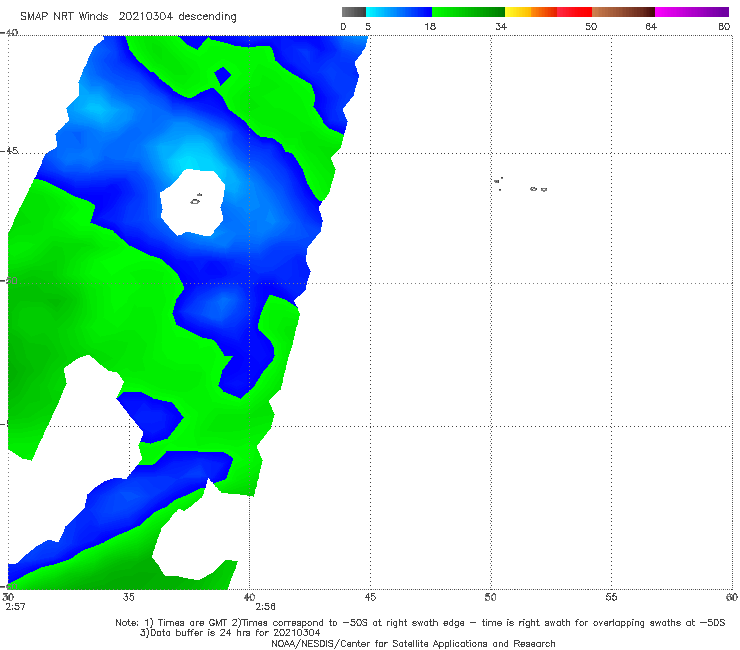740x650 pixels.
Task: Click the "34" label under the color bar
Action: coord(501,26)
